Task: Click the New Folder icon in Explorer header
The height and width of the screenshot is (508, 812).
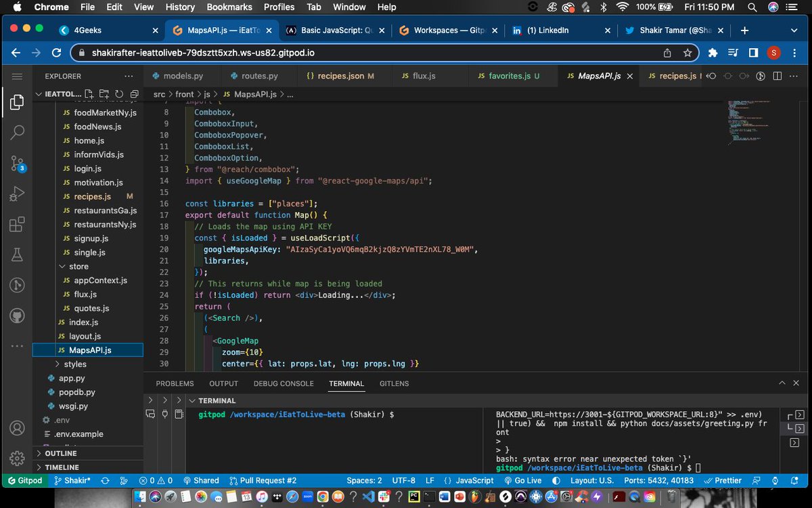Action: (x=104, y=94)
